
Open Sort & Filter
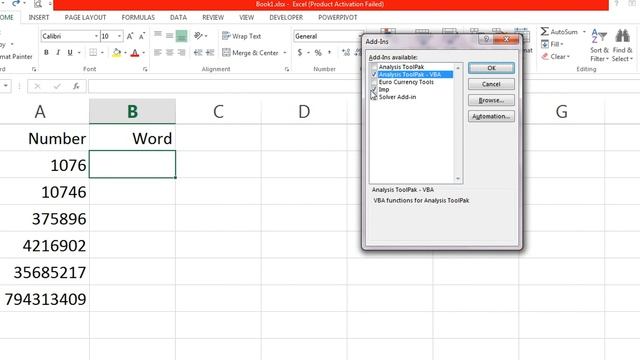pyautogui.click(x=599, y=45)
